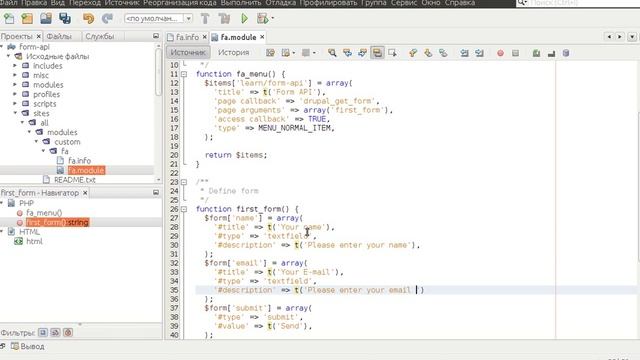Open the Debug Project dropdown arrow
Viewport: 640px width, 360px height.
point(273,18)
